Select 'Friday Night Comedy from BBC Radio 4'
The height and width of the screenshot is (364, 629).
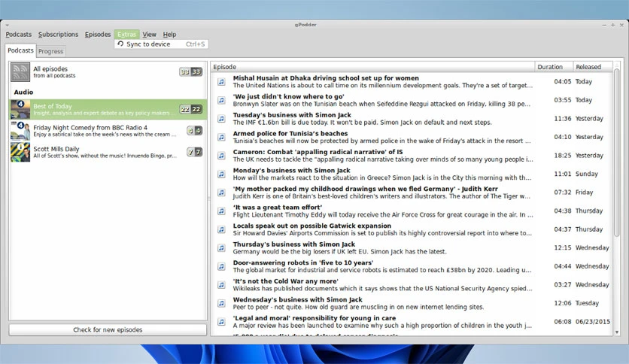90,128
